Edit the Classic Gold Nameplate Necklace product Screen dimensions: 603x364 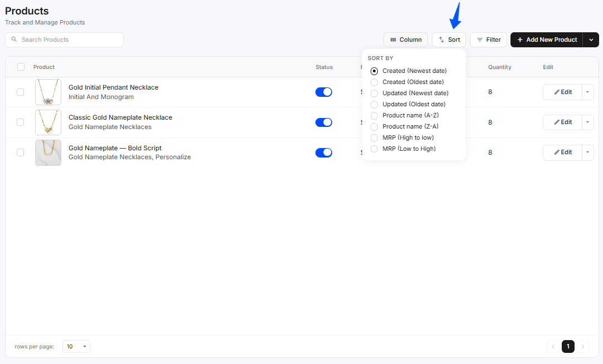(x=562, y=122)
